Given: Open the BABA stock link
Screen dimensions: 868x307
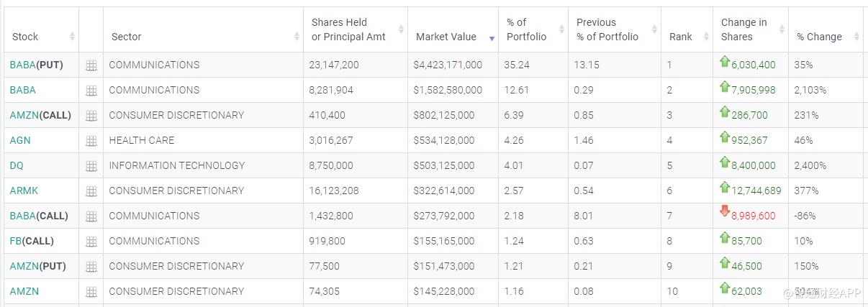Looking at the screenshot, I should (22, 90).
